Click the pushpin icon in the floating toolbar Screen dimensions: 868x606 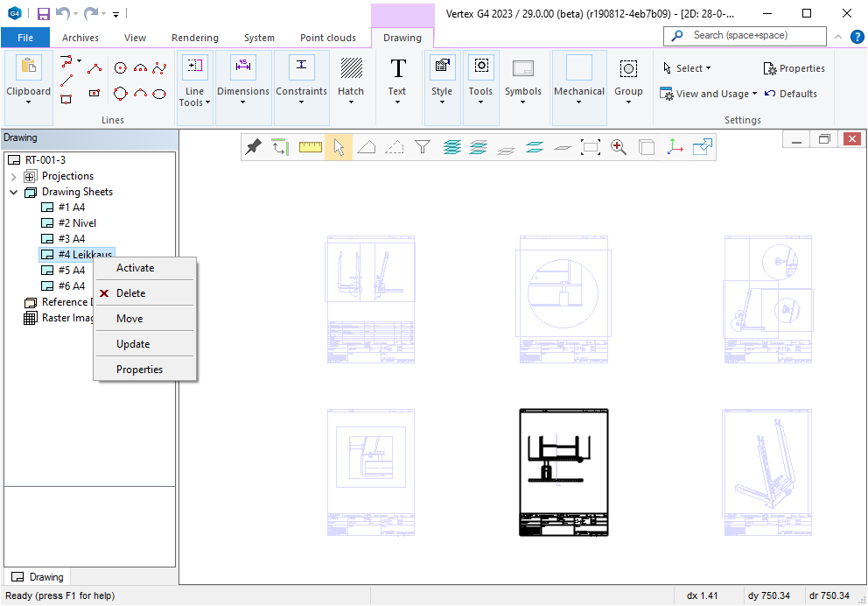click(x=254, y=148)
